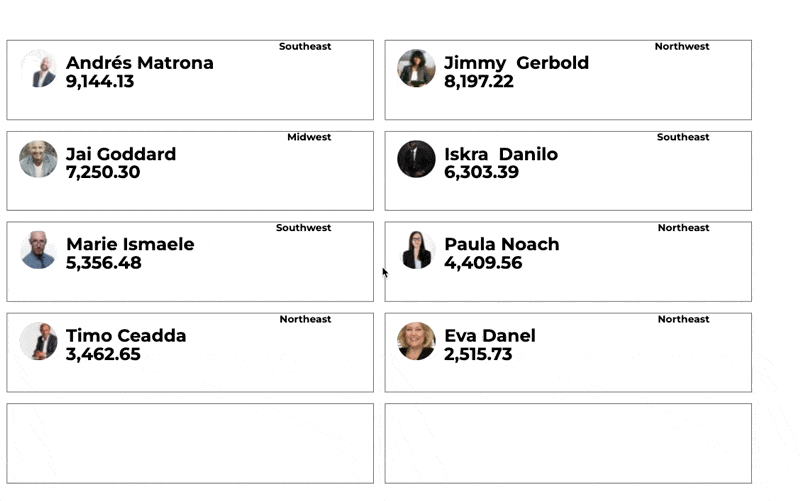Click Jai Goddard's avatar picture
This screenshot has height=501, width=800.
click(x=39, y=159)
